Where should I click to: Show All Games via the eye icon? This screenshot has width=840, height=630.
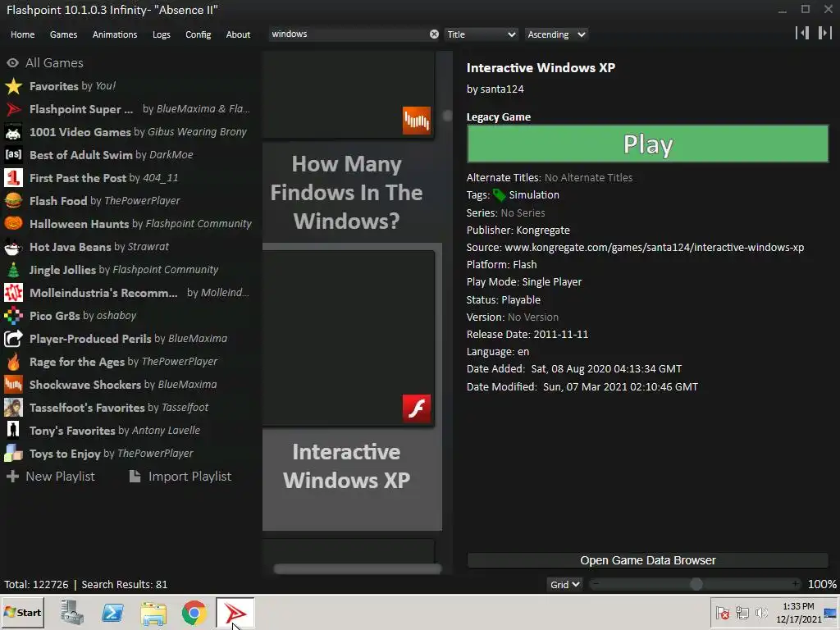coord(13,63)
